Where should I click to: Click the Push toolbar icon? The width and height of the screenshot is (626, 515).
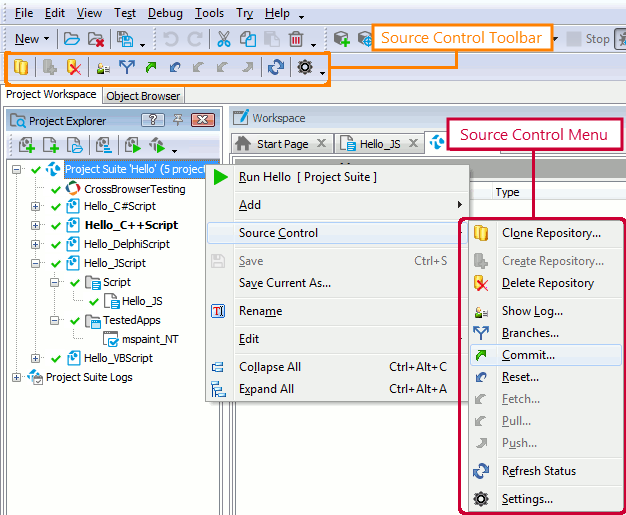[x=248, y=67]
